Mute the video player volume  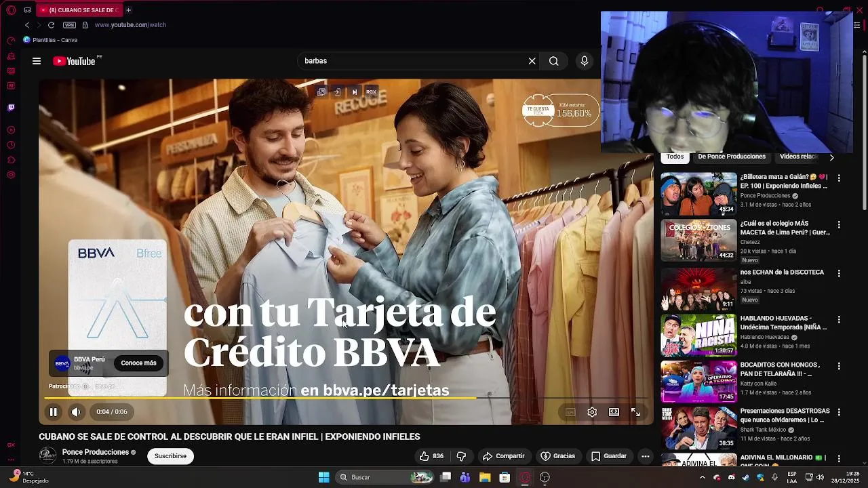click(76, 411)
